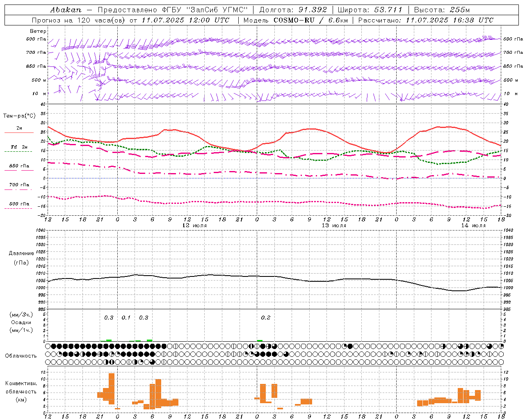Select the text Предоставлено ФГБУ "ЗапСиб УГМС"
The height and width of the screenshot is (420, 525).
click(x=173, y=9)
